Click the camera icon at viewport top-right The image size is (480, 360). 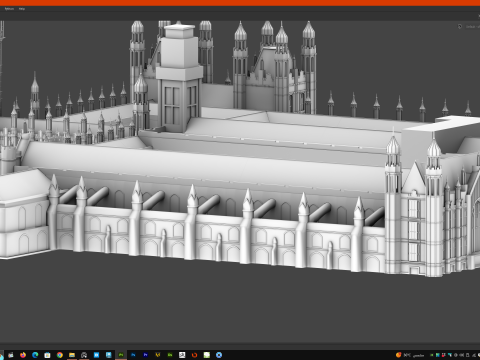(460, 26)
